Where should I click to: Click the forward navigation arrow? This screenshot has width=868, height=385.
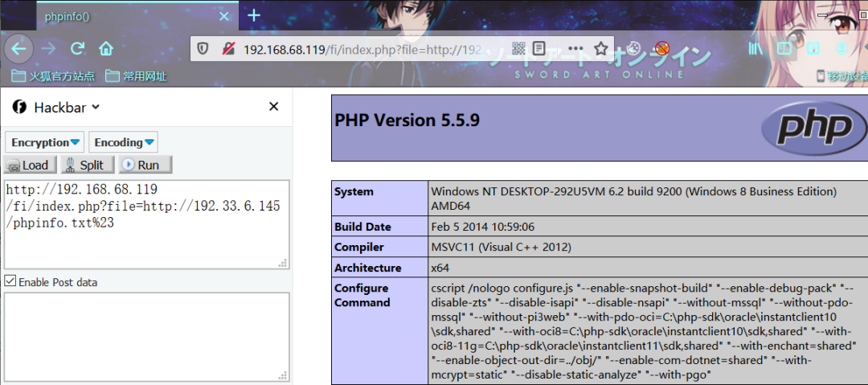(48, 49)
